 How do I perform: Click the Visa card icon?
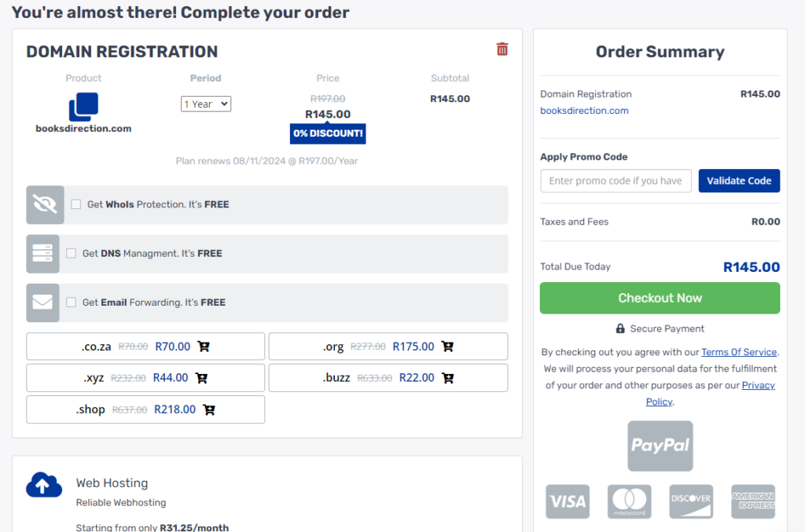tap(568, 501)
